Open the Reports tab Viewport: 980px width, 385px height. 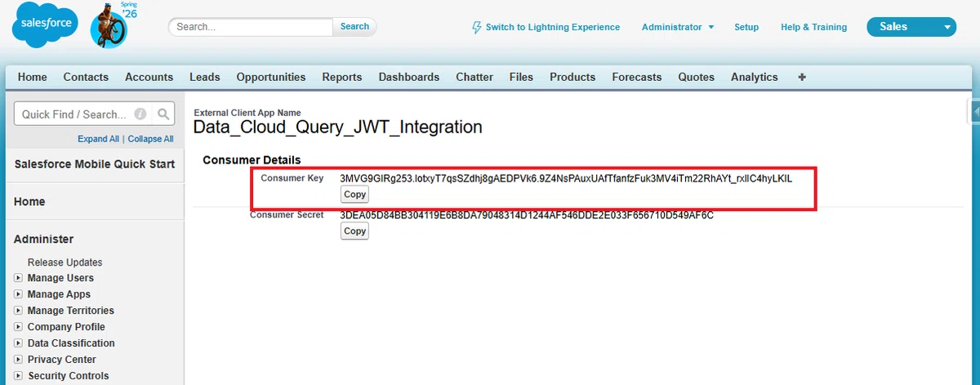[342, 77]
